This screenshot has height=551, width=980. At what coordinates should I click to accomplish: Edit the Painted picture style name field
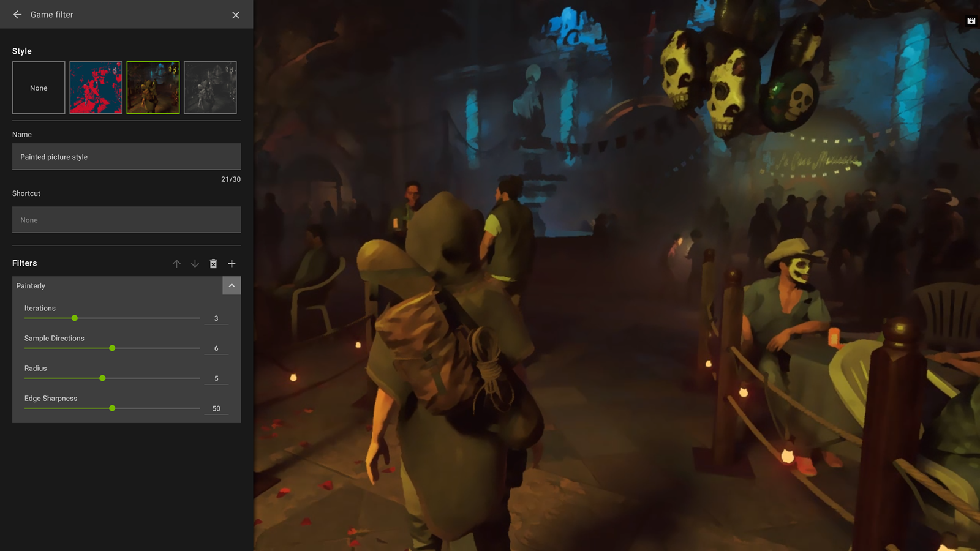[126, 157]
